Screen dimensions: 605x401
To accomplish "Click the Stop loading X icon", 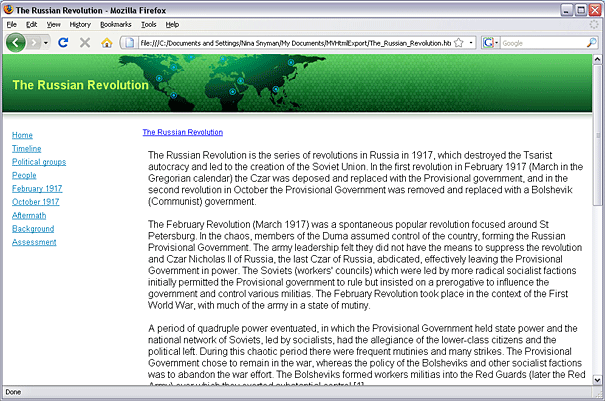I will point(85,42).
